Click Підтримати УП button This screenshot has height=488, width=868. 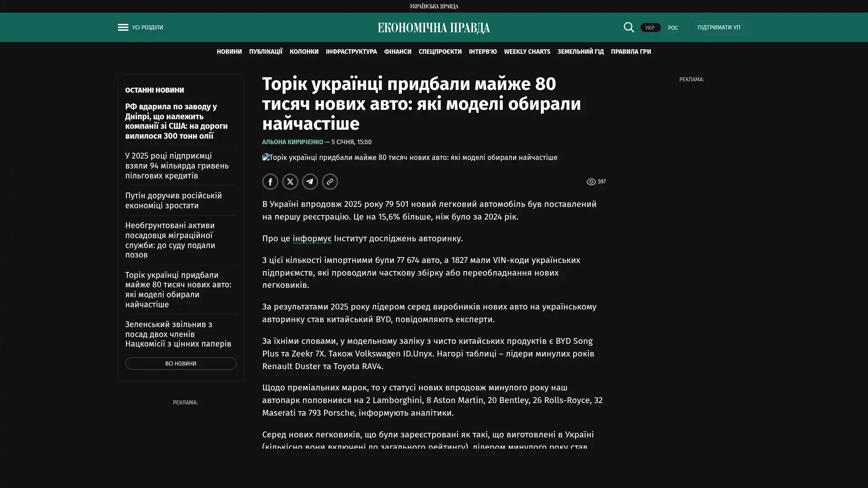pos(718,27)
